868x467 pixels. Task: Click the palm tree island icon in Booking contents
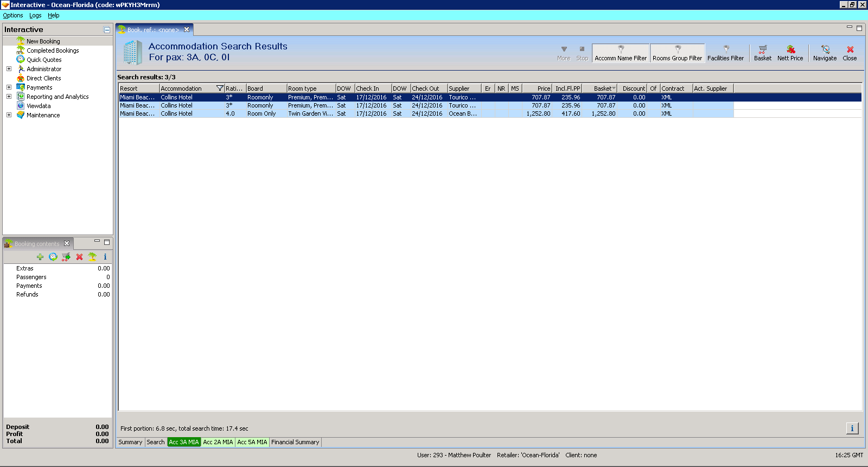tap(92, 257)
